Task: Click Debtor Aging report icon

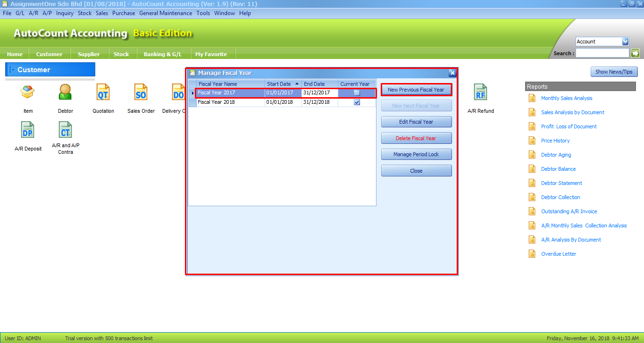Action: pos(532,155)
